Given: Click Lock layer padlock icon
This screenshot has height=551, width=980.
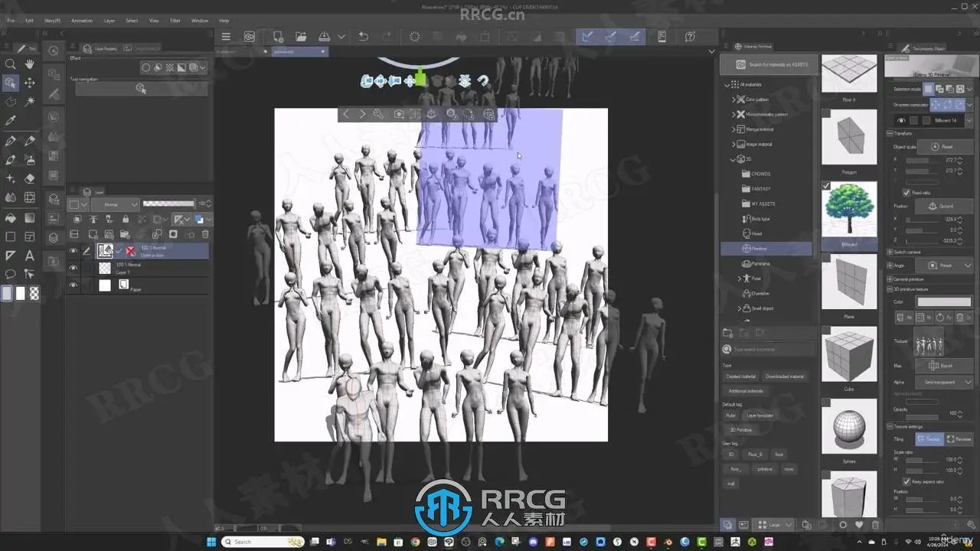Looking at the screenshot, I should [x=126, y=220].
